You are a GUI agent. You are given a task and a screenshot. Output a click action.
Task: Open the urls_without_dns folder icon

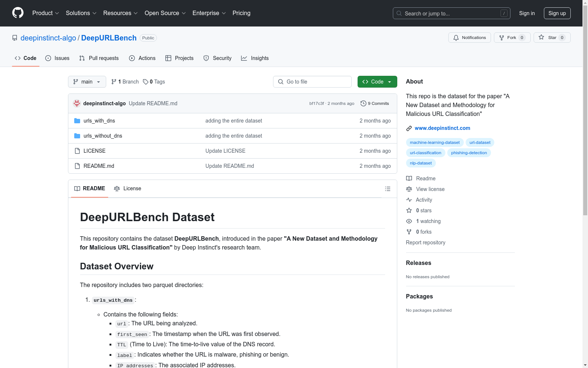[77, 136]
